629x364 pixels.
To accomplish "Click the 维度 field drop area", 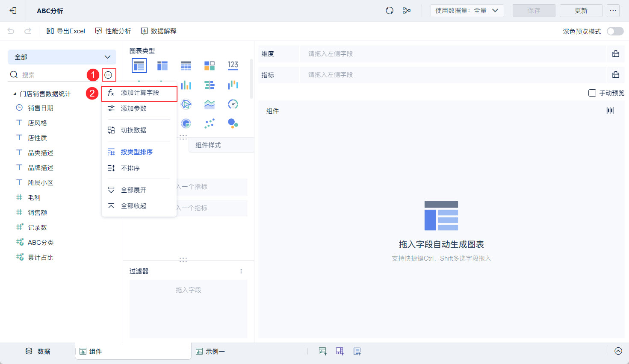I will point(453,54).
